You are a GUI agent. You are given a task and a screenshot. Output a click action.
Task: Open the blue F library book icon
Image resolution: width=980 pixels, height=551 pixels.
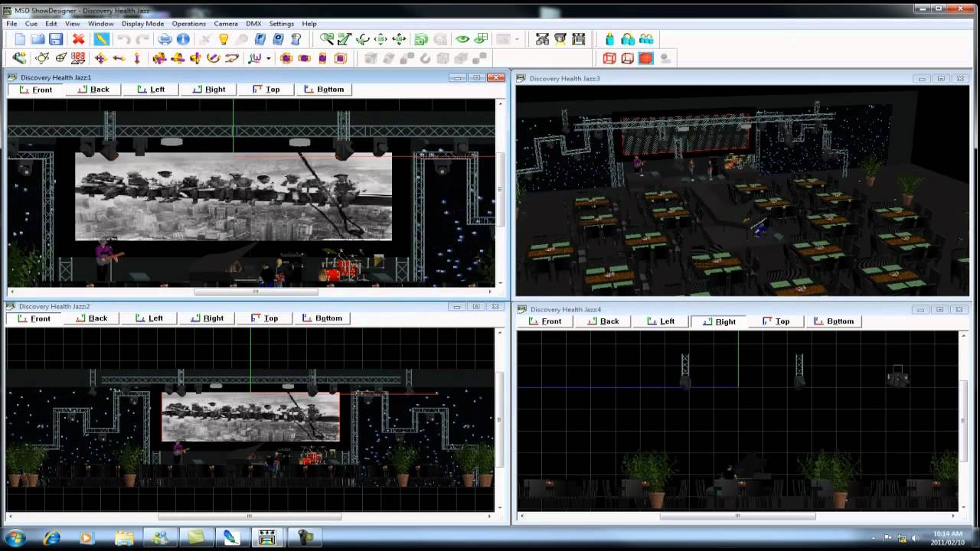(x=260, y=39)
